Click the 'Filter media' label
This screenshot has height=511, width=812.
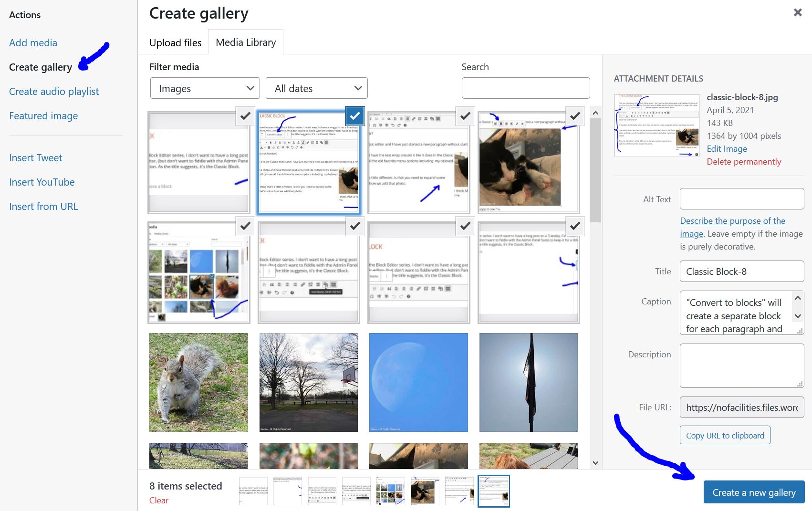[x=174, y=67]
